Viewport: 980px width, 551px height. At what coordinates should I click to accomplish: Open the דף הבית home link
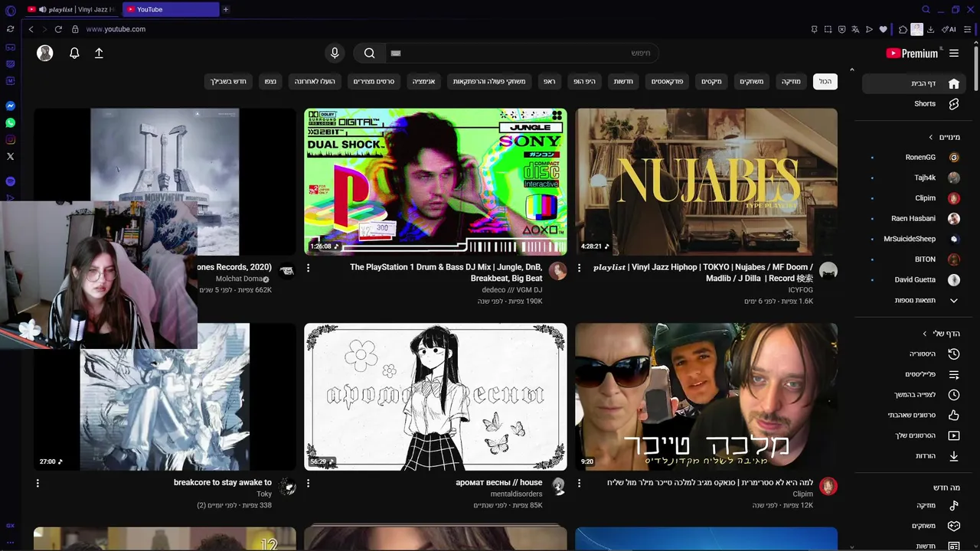[915, 83]
